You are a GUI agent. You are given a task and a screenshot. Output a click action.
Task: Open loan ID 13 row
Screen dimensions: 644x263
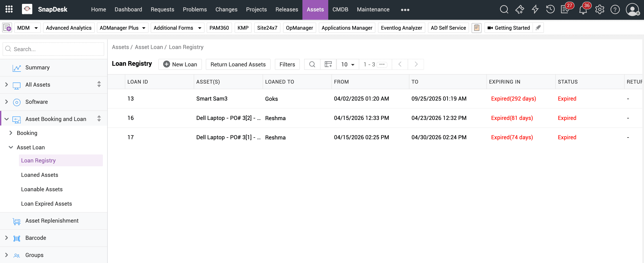pyautogui.click(x=375, y=99)
